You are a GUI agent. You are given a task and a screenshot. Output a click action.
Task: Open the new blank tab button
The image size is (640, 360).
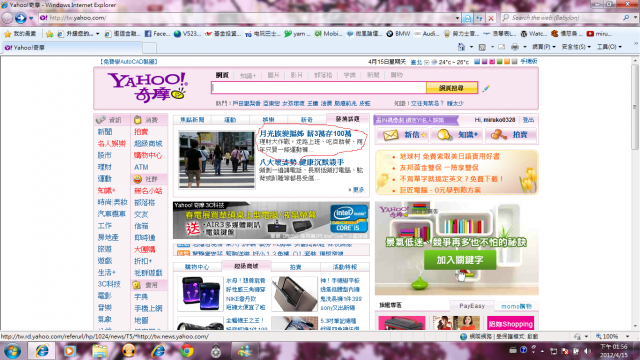pos(149,48)
